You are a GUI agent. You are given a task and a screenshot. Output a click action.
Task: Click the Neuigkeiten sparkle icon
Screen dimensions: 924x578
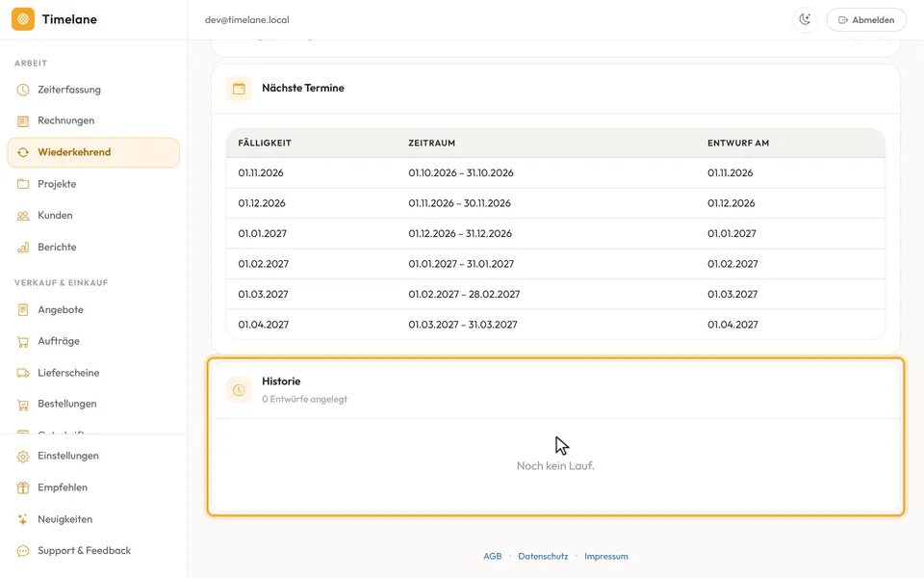23,519
